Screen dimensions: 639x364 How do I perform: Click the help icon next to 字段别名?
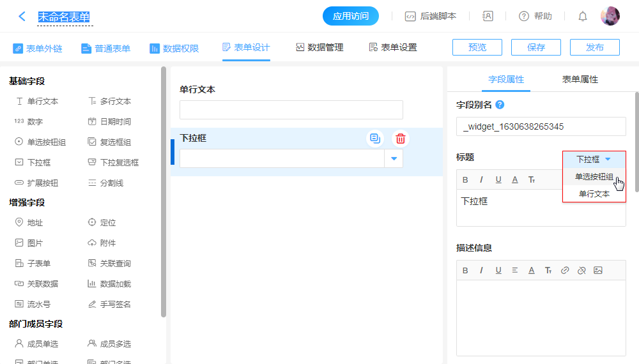[500, 105]
